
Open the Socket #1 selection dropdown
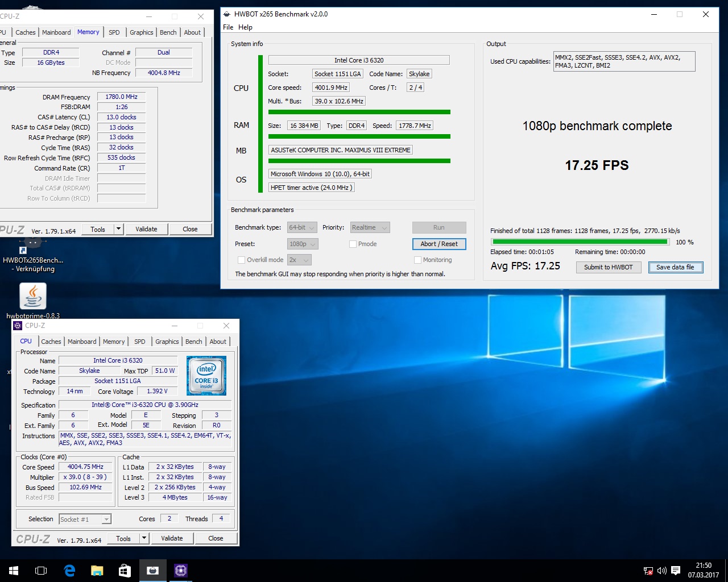tap(85, 519)
